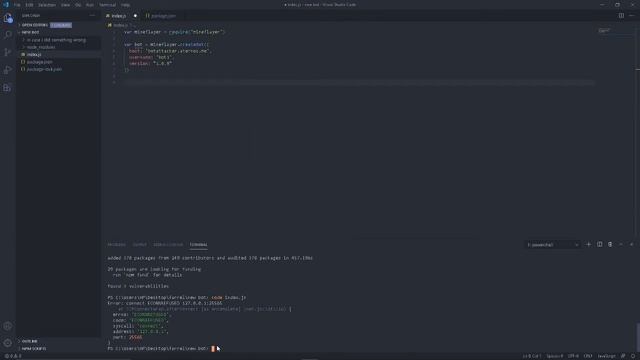Create a new terminal with plus icon
The image size is (640, 360).
pos(589,244)
